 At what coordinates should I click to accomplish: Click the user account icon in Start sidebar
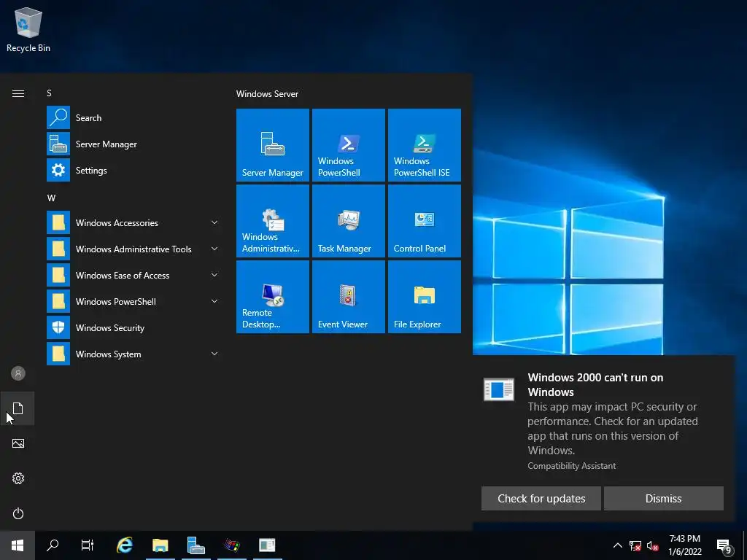(18, 373)
